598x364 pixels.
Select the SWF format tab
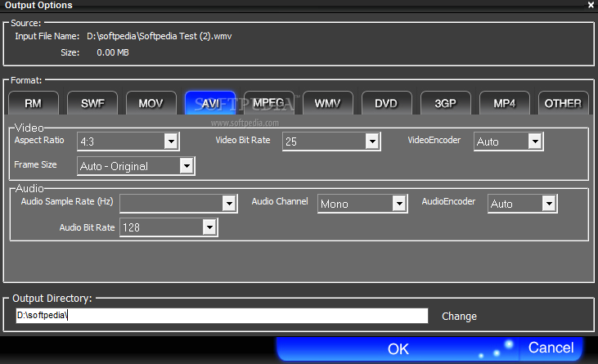92,103
